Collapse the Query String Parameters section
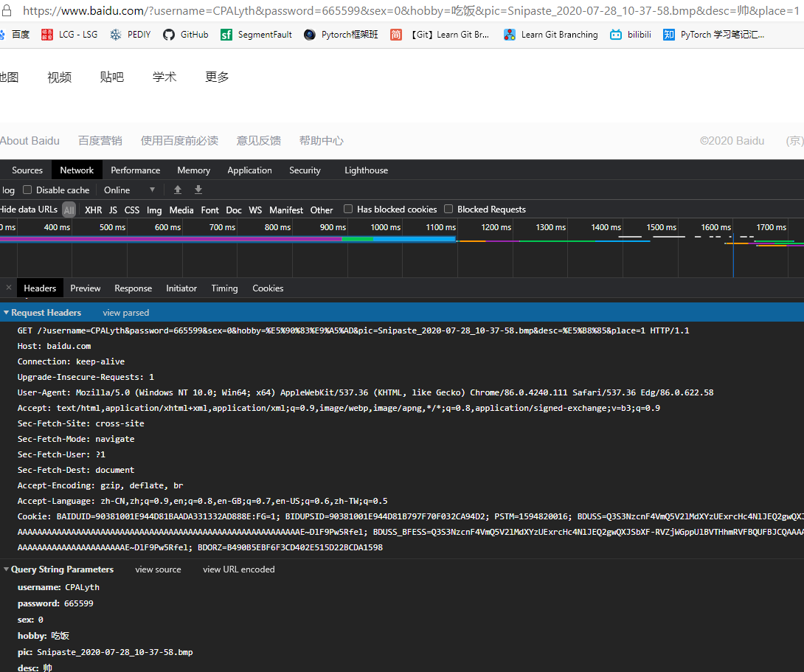This screenshot has width=804, height=672. tap(6, 569)
